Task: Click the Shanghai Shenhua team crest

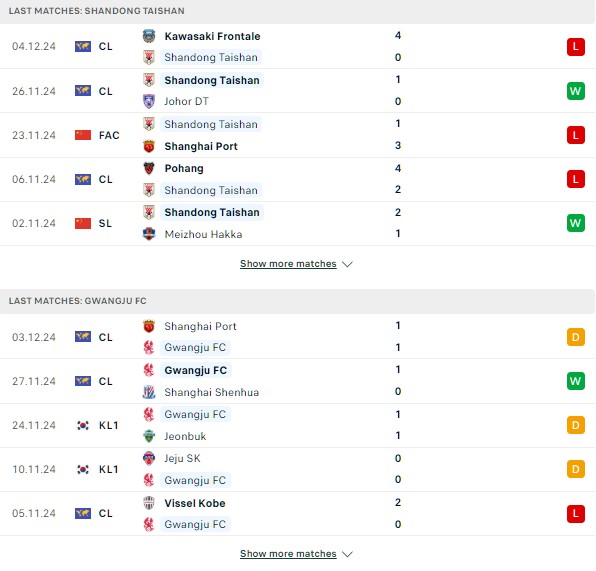Action: point(149,392)
